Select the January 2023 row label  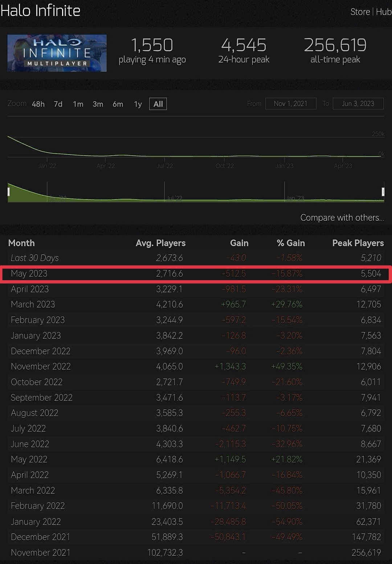pyautogui.click(x=36, y=336)
